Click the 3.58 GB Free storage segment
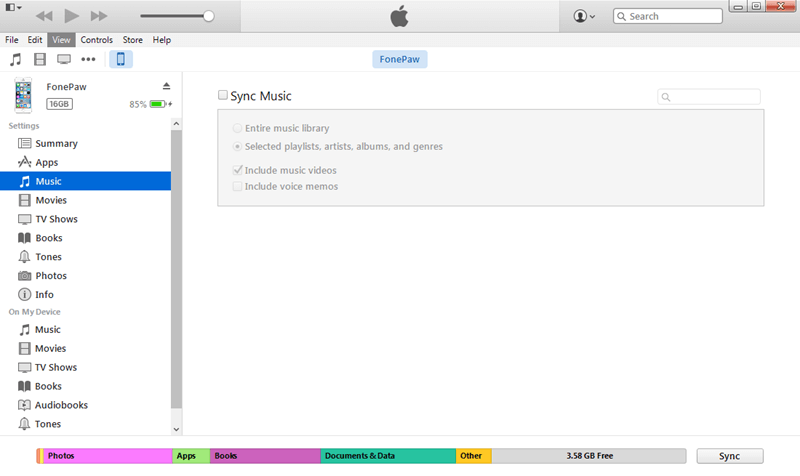Screen dimensions: 800x476 589,456
